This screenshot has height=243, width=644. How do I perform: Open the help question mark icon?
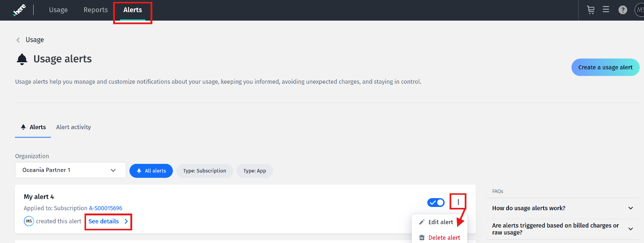click(x=623, y=10)
